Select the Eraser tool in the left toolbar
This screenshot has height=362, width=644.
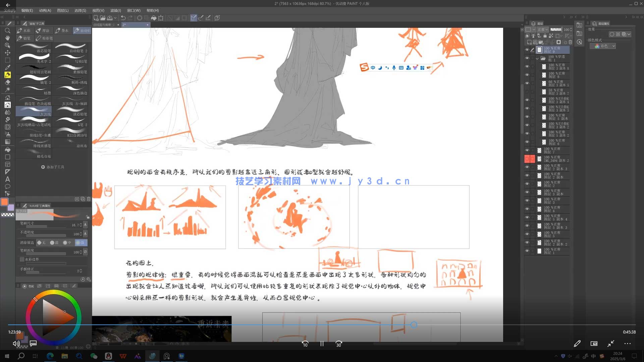tap(8, 82)
